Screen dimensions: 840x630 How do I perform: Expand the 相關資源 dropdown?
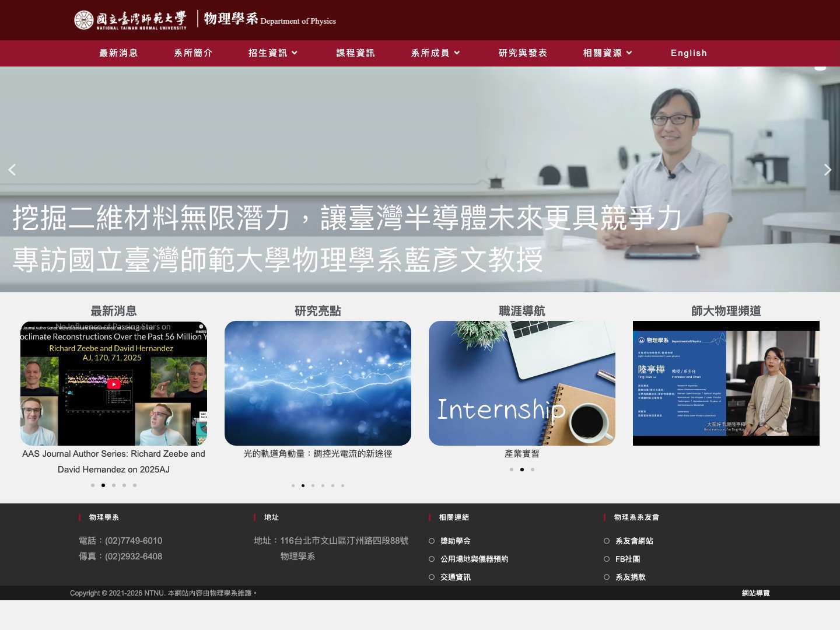click(607, 53)
